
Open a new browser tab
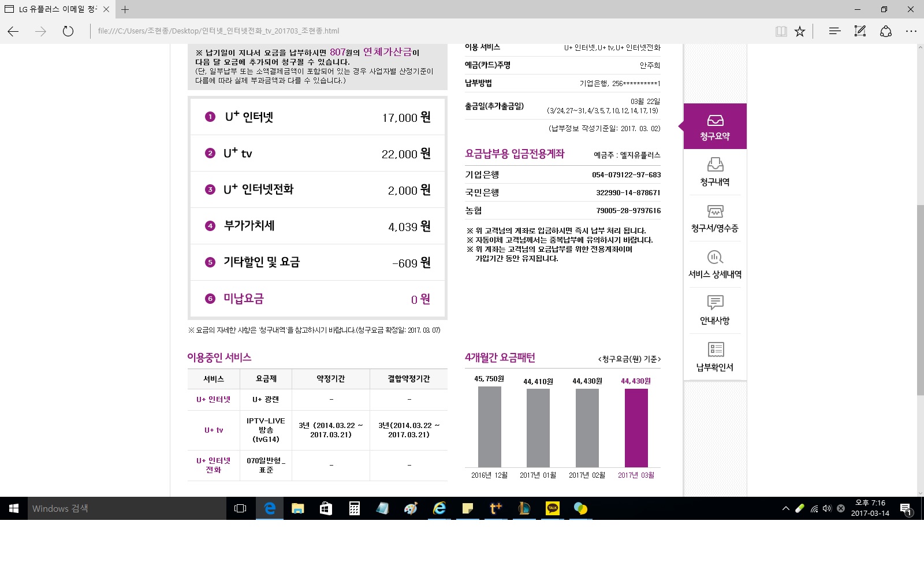[125, 9]
